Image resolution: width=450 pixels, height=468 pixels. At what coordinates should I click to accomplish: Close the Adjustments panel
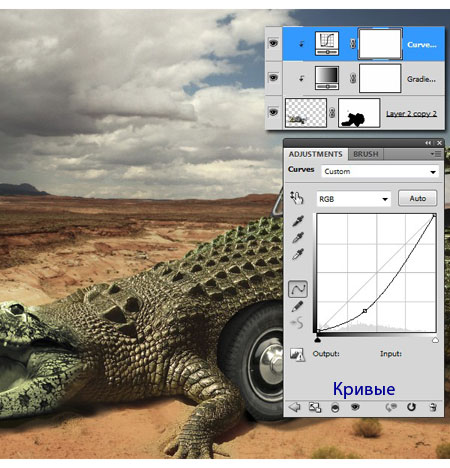tap(439, 143)
